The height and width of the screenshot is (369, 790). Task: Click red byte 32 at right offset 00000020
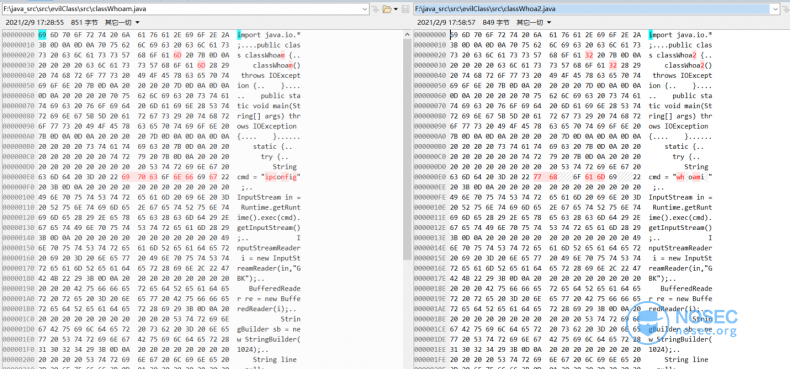tap(589, 55)
